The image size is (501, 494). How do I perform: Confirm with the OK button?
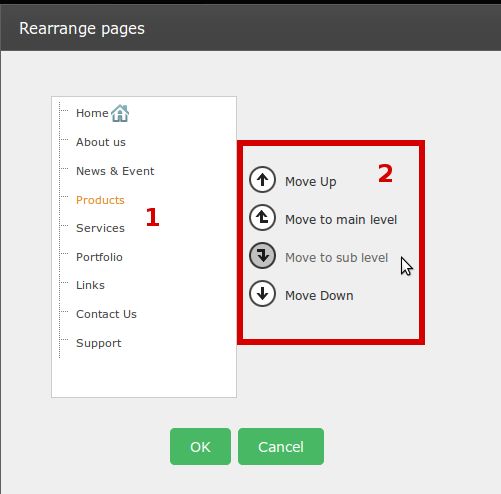[x=200, y=447]
